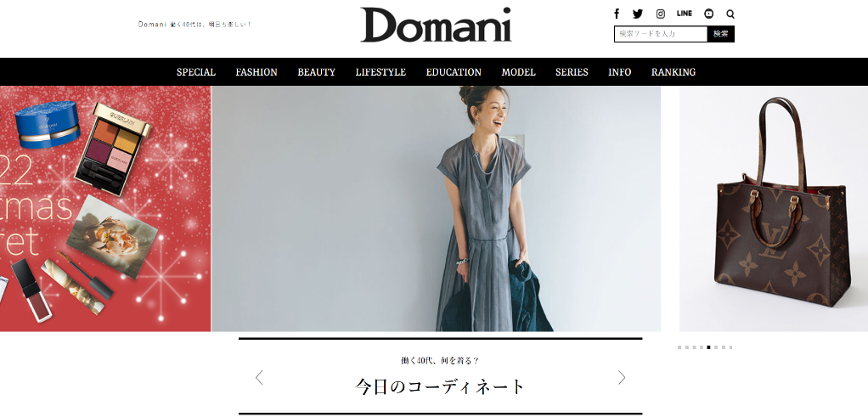Open the YouTube icon link
The height and width of the screenshot is (417, 868).
point(709,14)
